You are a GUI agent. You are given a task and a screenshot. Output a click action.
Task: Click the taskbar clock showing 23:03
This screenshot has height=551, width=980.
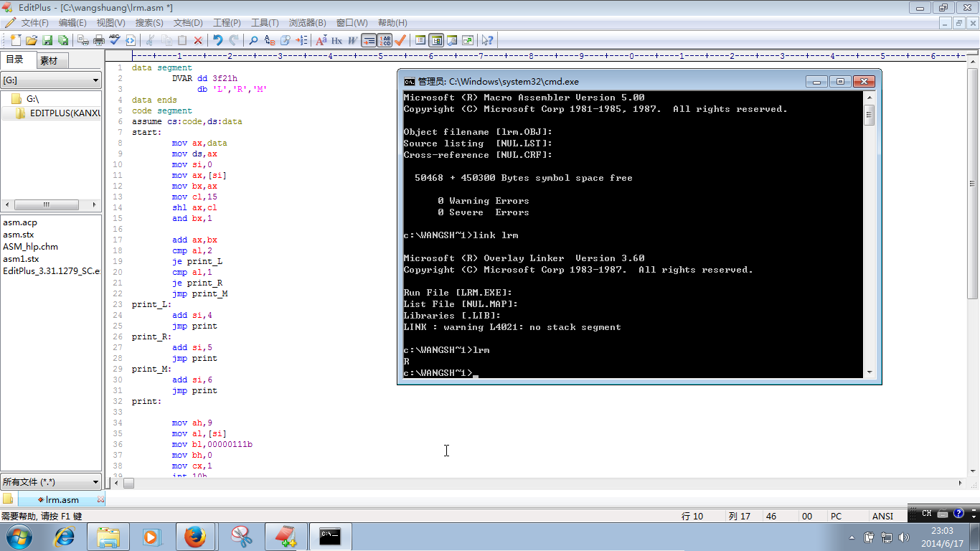click(x=942, y=537)
